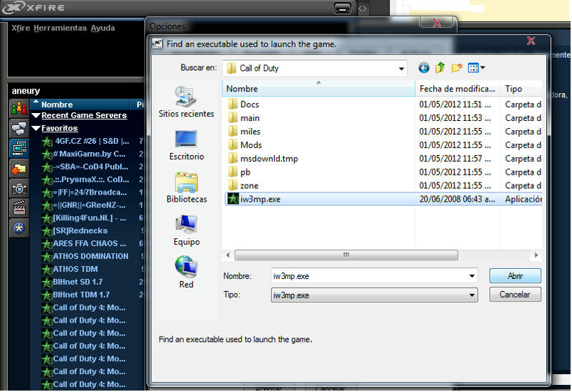572x392 pixels.
Task: Go back to previous folder in dialog
Action: click(423, 68)
